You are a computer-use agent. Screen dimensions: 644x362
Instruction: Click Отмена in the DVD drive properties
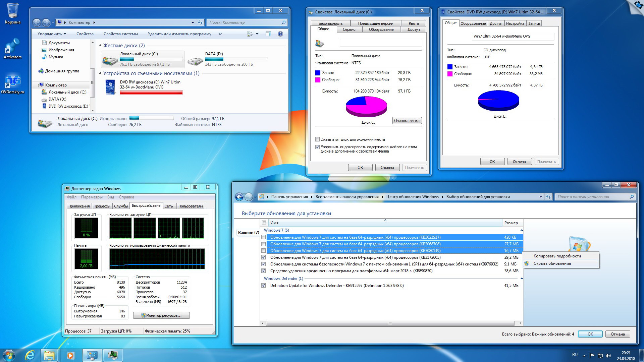coord(519,162)
